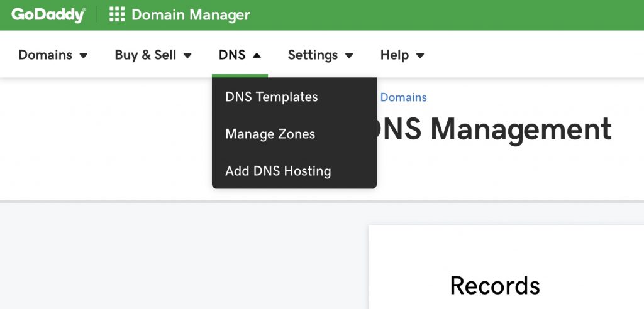644x309 pixels.
Task: Choose Manage Zones menu entry
Action: tap(294, 134)
